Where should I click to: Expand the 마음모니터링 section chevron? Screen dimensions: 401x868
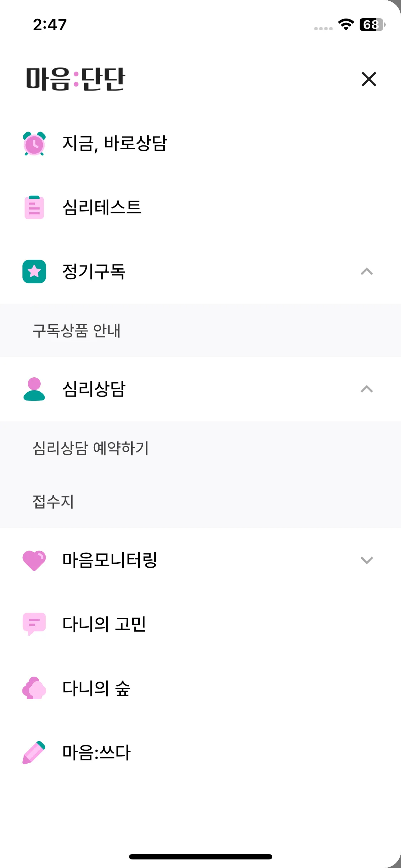click(367, 560)
